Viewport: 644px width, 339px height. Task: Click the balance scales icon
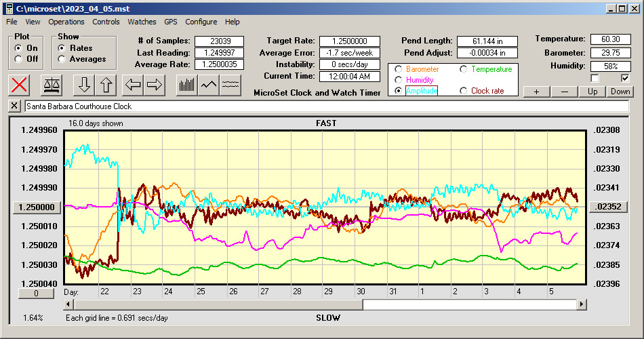(x=52, y=85)
